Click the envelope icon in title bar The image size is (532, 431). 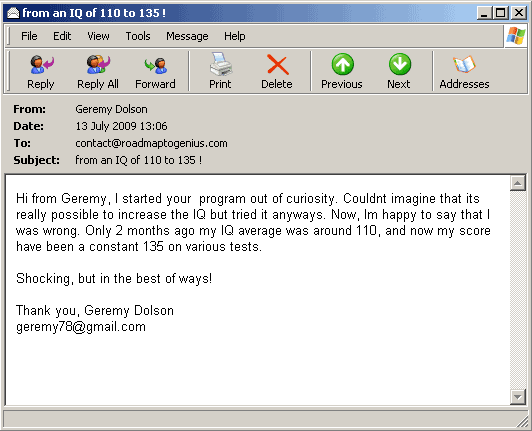[x=13, y=13]
